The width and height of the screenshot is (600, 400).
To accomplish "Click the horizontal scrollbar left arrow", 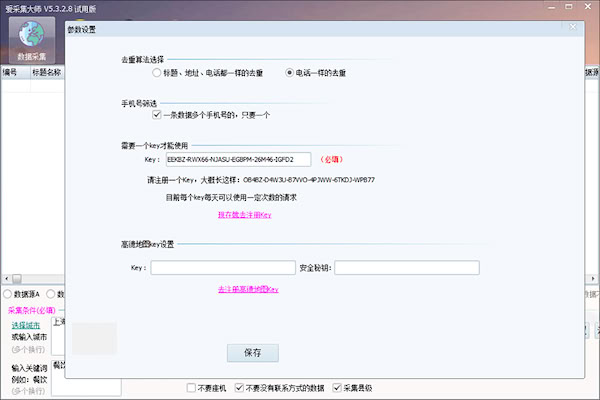I will click(7, 278).
